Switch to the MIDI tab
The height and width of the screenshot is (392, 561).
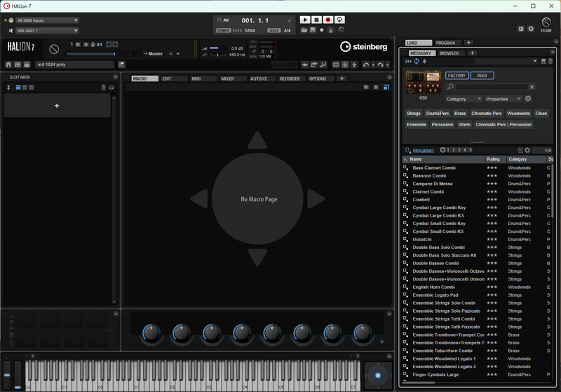point(203,79)
